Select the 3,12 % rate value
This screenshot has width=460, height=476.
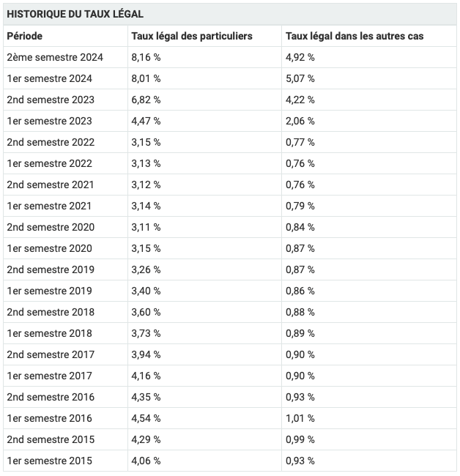146,185
